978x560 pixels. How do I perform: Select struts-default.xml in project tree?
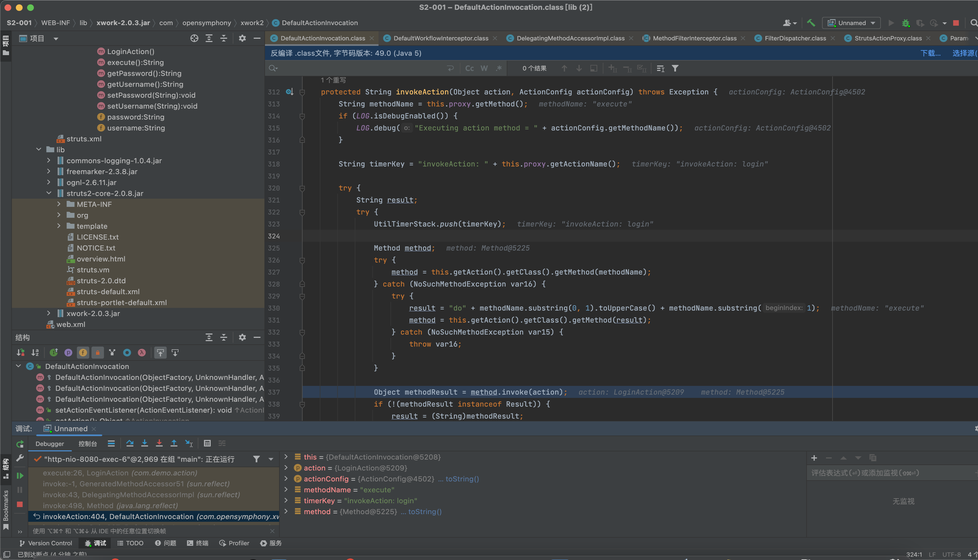pos(108,291)
